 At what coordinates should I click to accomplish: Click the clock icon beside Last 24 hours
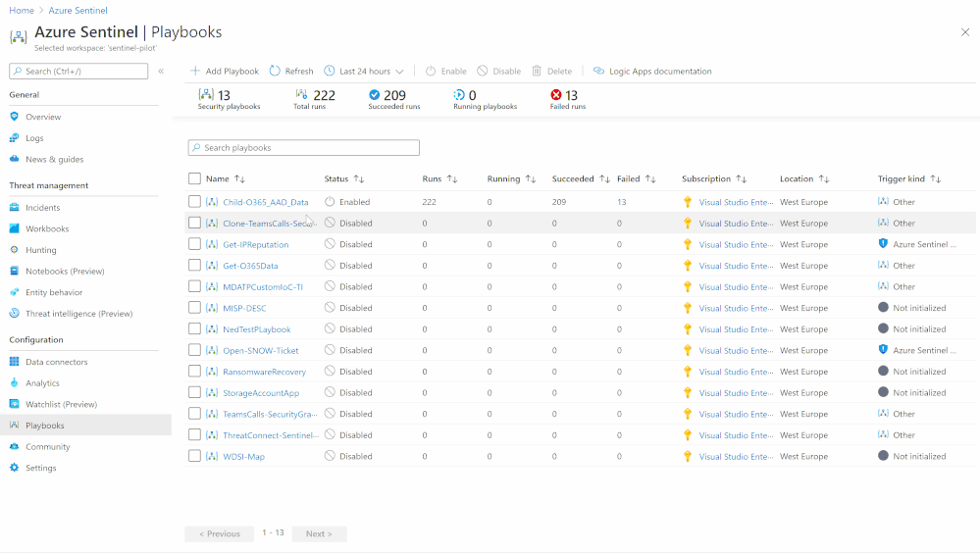click(x=330, y=71)
